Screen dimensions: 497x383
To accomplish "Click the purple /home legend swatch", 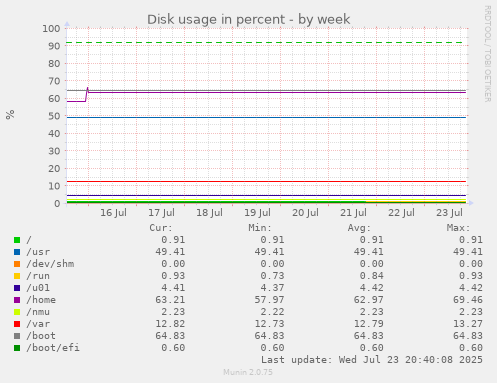I will (x=17, y=300).
